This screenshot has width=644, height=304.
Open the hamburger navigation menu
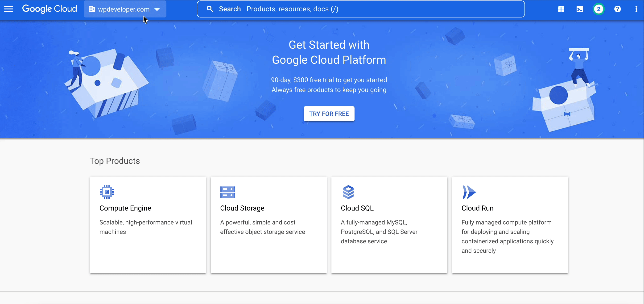tap(8, 9)
